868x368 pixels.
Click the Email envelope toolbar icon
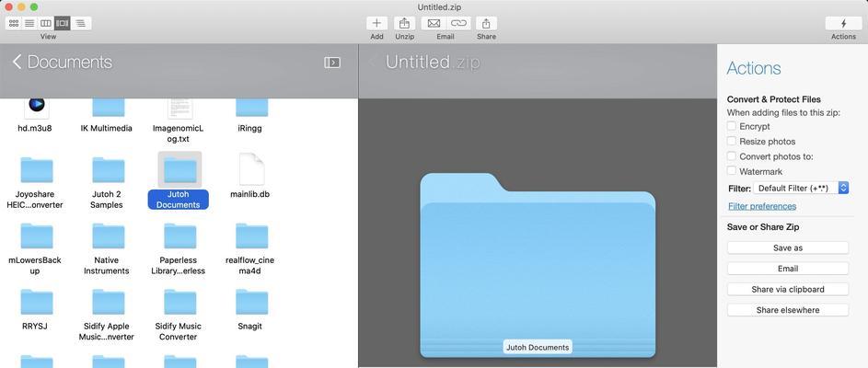[x=434, y=23]
